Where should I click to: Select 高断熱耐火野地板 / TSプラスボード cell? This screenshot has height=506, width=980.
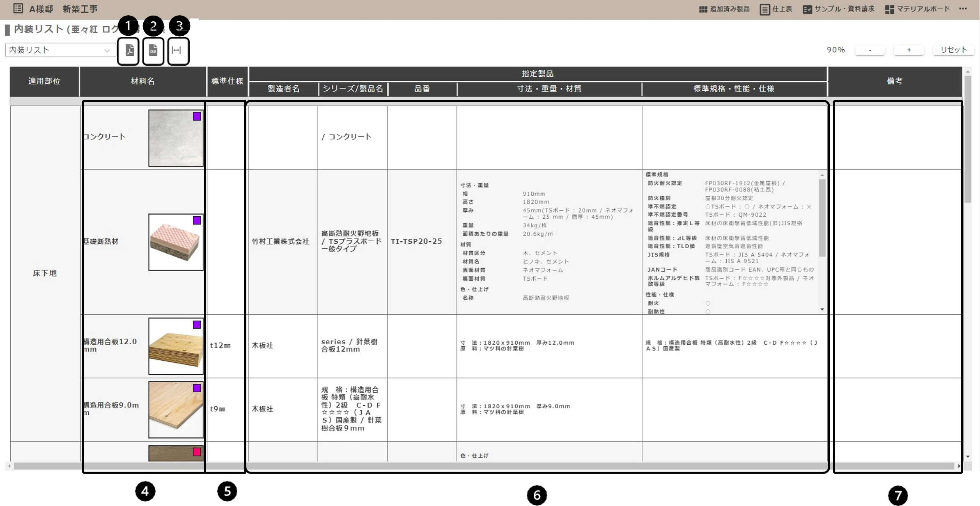(352, 242)
